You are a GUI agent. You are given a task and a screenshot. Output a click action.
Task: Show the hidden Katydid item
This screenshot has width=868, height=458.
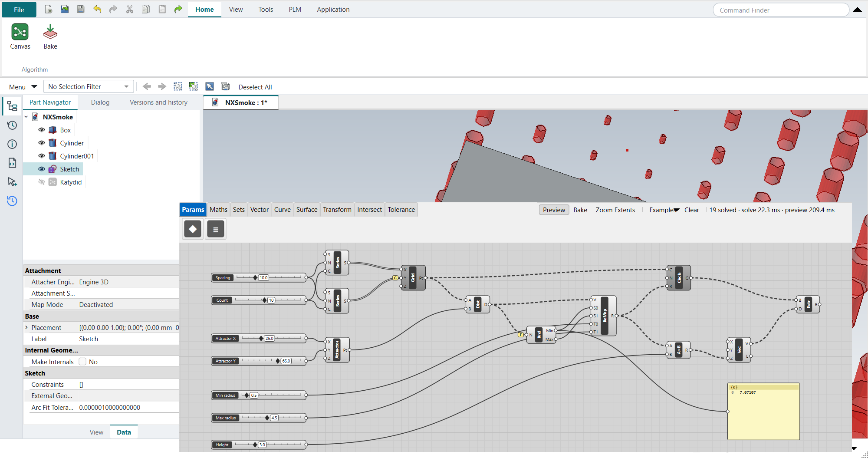pyautogui.click(x=42, y=182)
